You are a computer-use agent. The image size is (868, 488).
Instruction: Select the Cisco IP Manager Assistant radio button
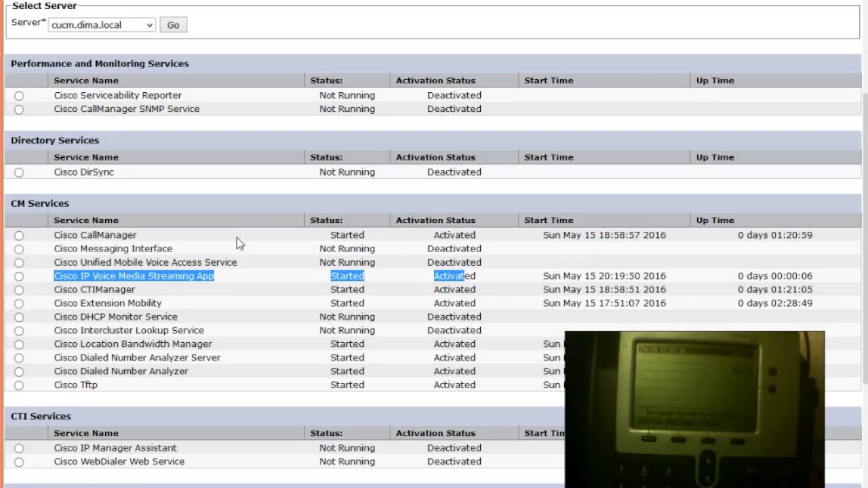coord(19,448)
